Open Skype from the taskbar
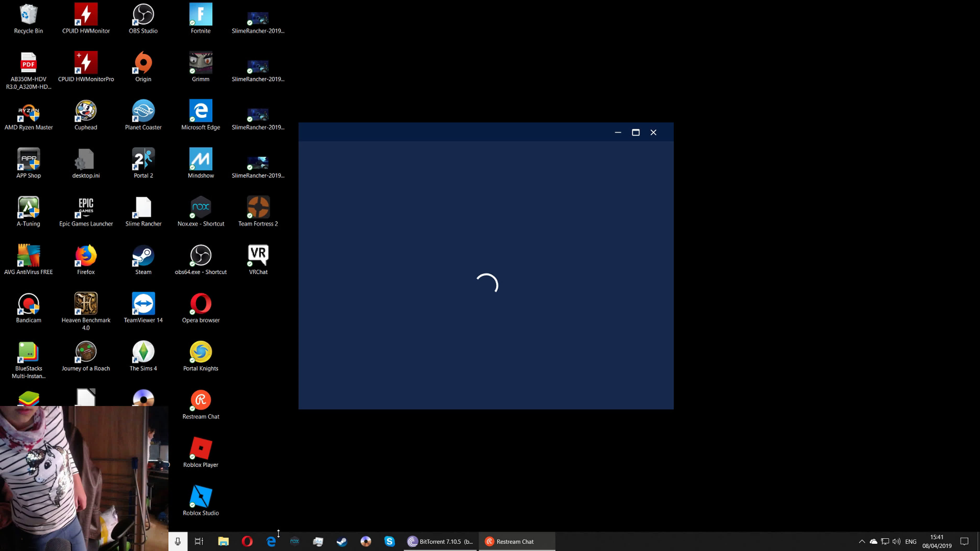The image size is (980, 551). (389, 541)
